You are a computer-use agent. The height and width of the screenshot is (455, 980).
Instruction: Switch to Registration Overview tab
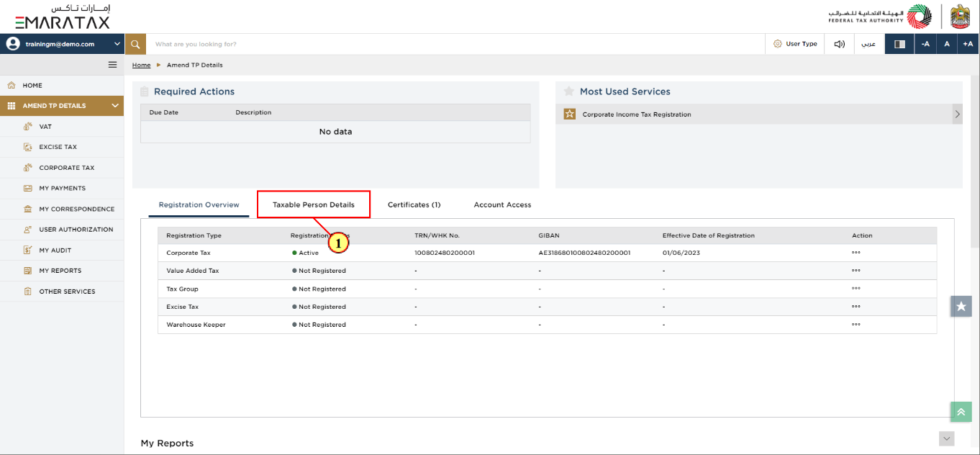coord(199,205)
